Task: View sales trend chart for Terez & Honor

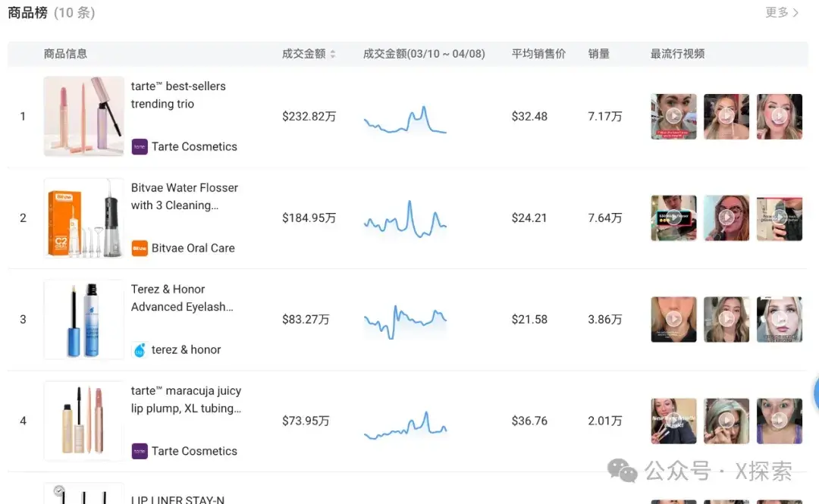Action: [405, 321]
